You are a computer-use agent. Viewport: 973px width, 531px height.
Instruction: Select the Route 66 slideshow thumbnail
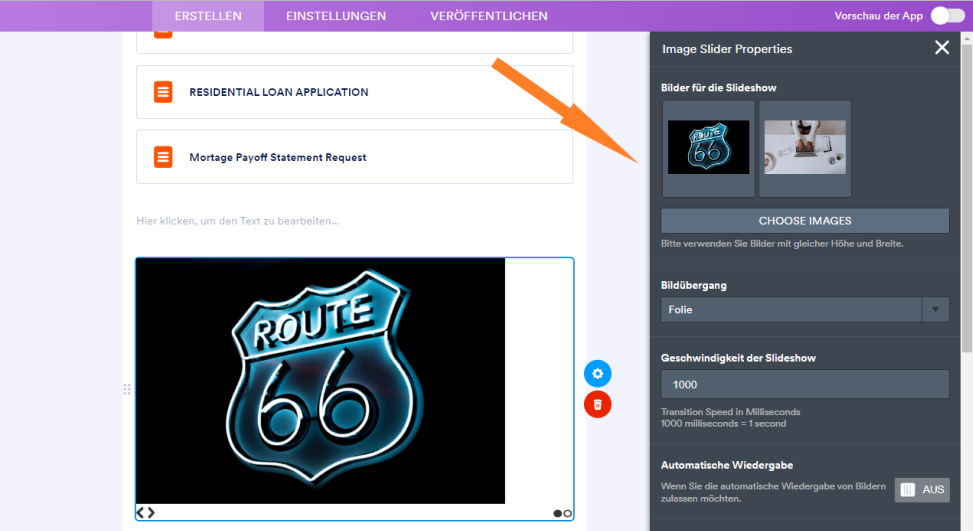pyautogui.click(x=708, y=148)
